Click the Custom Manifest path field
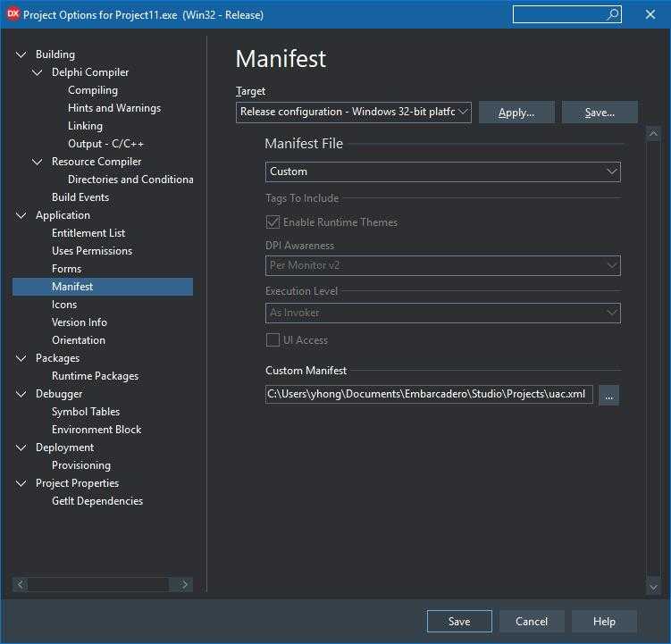671x644 pixels. click(x=429, y=394)
